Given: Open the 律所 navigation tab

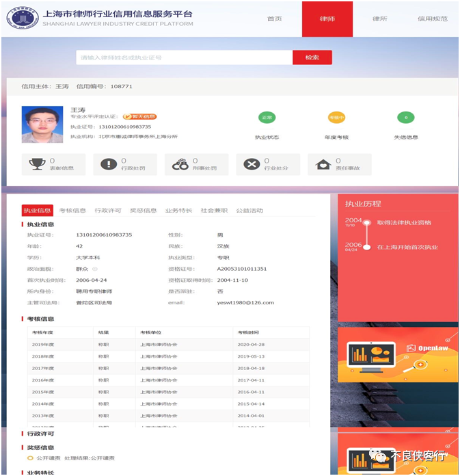Looking at the screenshot, I should pos(379,19).
